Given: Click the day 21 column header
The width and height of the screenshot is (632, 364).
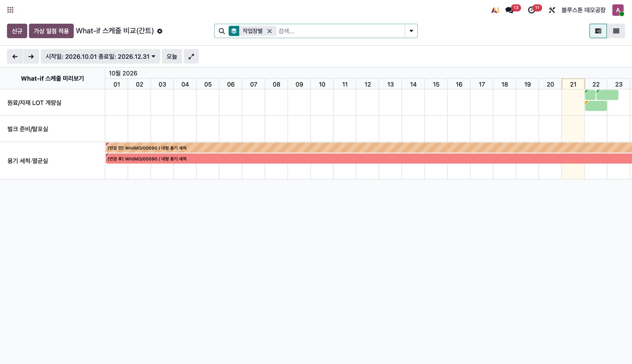Looking at the screenshot, I should [573, 84].
